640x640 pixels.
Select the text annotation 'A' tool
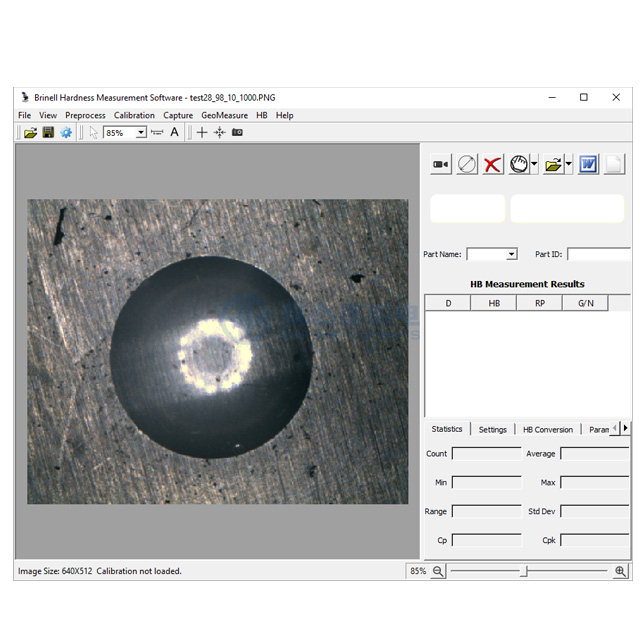[x=174, y=132]
